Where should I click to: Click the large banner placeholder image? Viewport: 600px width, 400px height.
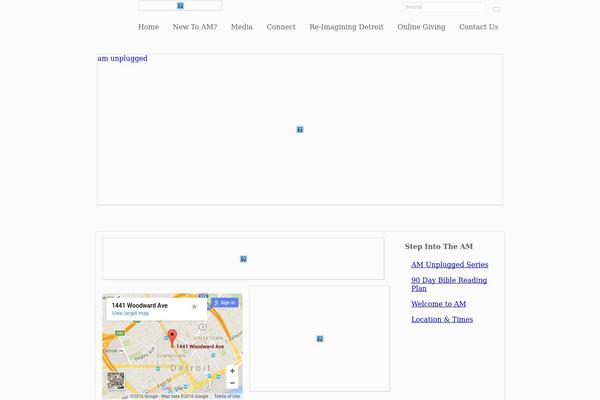pyautogui.click(x=300, y=130)
